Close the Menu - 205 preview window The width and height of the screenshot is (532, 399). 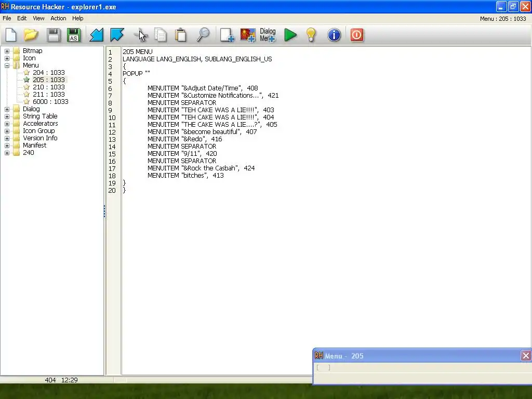coord(526,355)
